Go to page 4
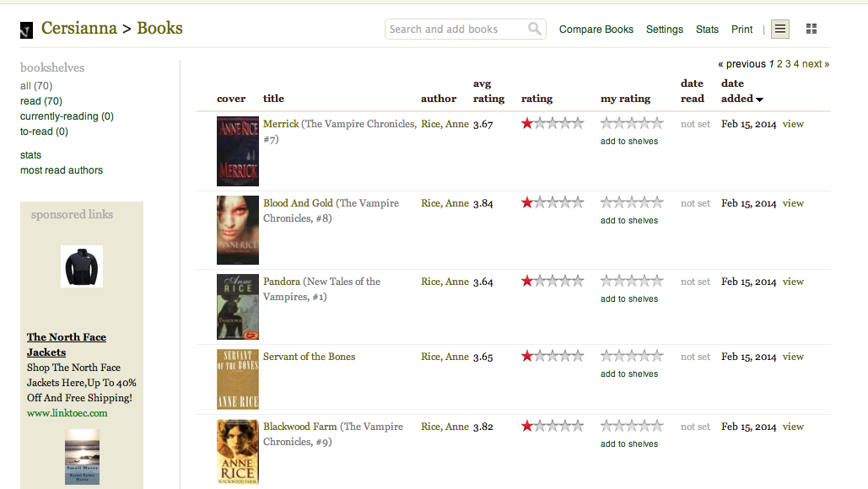The image size is (868, 489). pyautogui.click(x=796, y=64)
